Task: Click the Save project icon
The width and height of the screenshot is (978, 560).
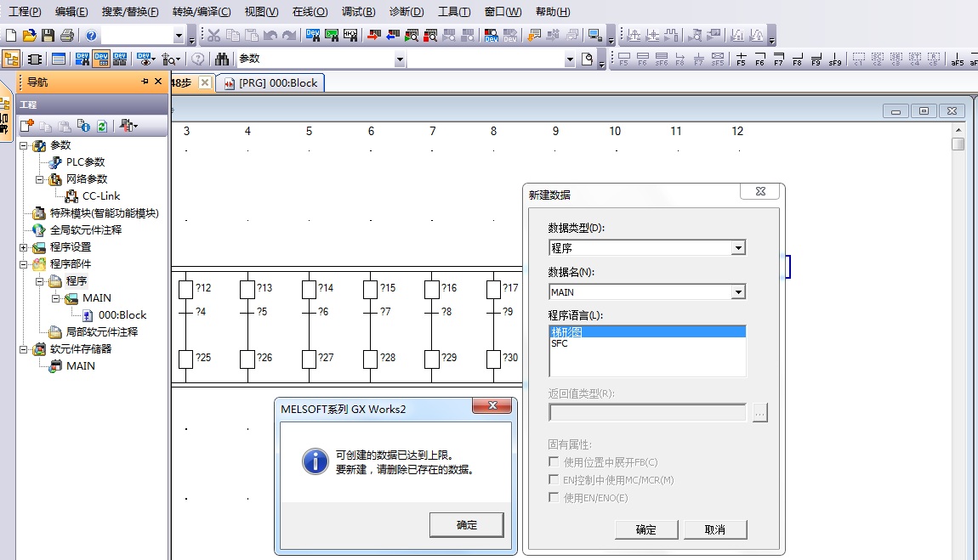Action: [x=48, y=36]
